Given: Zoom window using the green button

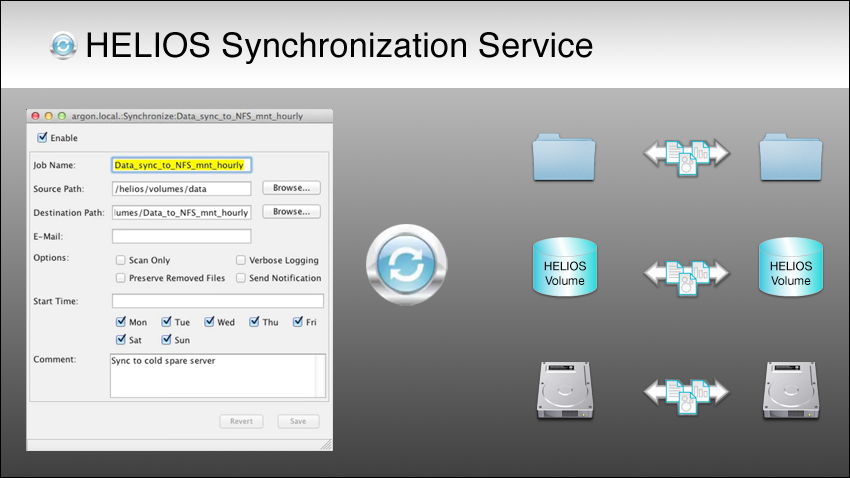Looking at the screenshot, I should (x=62, y=116).
